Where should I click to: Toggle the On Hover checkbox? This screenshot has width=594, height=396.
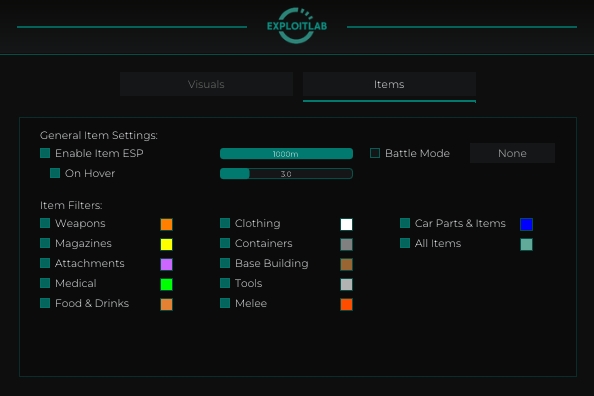click(x=55, y=173)
